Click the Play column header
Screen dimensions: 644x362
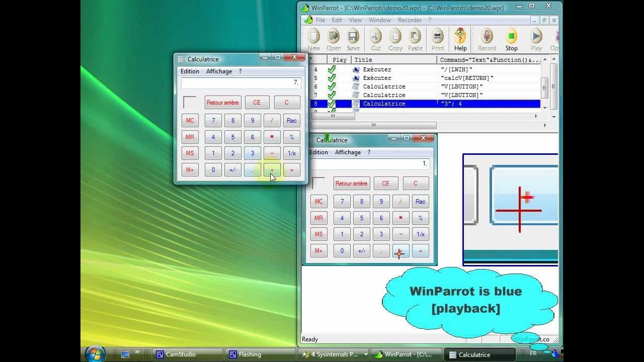pyautogui.click(x=340, y=60)
